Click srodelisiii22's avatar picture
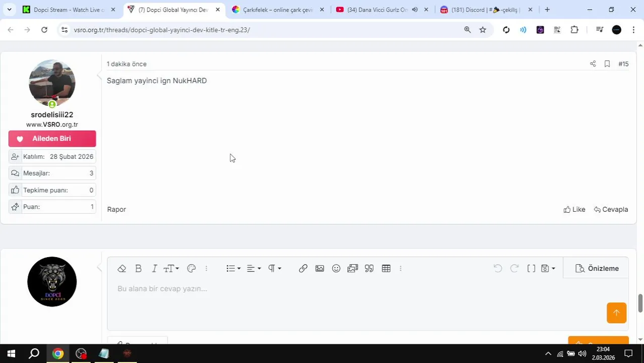This screenshot has height=363, width=644. (52, 83)
